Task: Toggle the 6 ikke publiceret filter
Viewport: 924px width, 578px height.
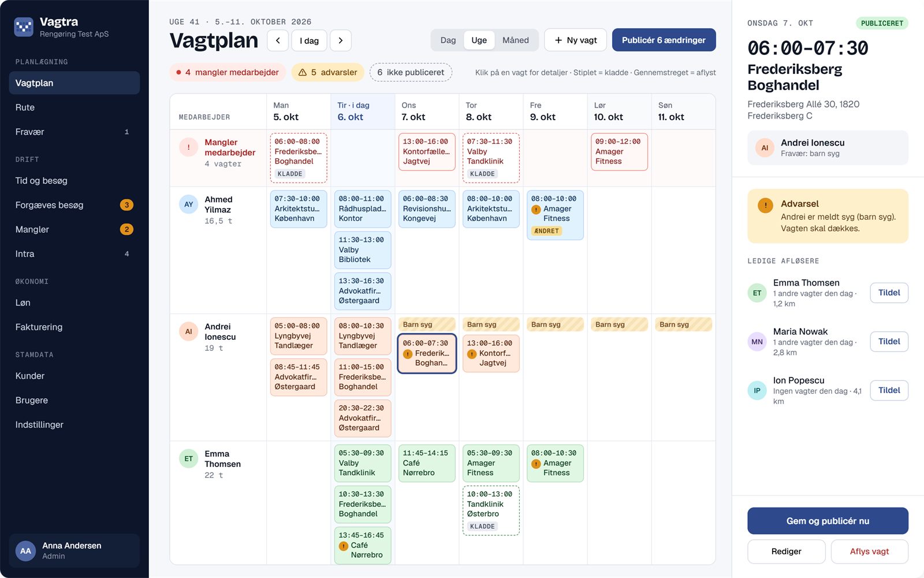Action: [x=411, y=72]
